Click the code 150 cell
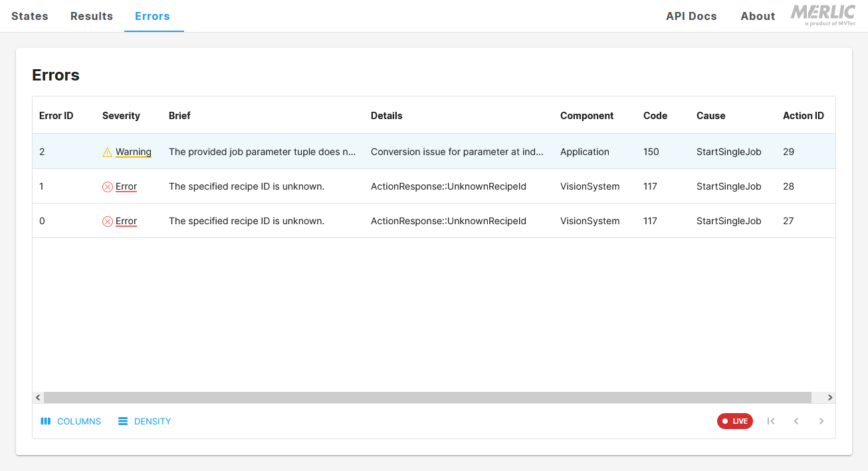Image resolution: width=868 pixels, height=471 pixels. (651, 152)
